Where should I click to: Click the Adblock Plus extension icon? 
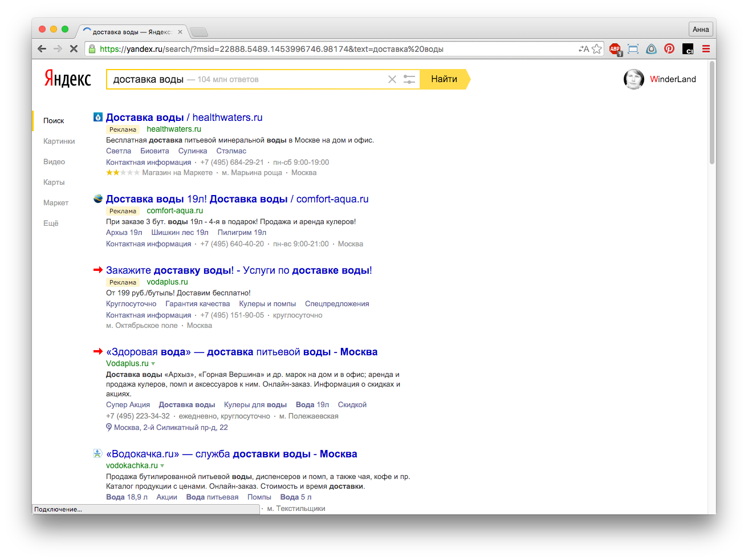(615, 49)
